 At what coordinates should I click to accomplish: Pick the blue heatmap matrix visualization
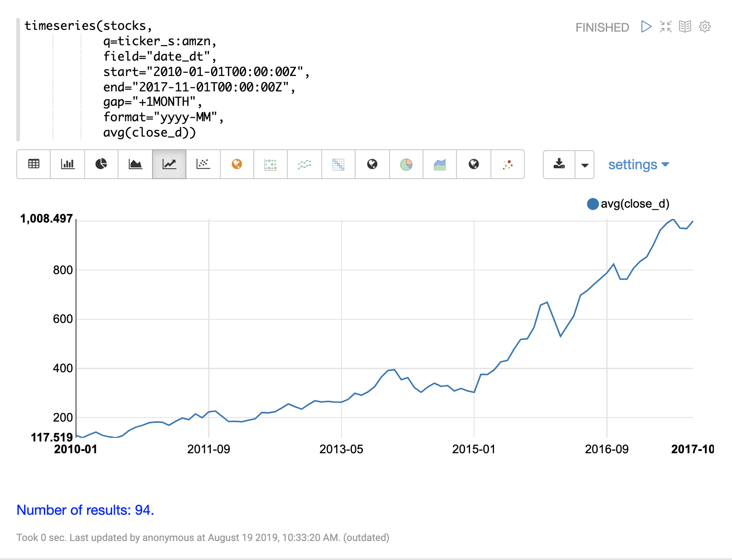click(x=338, y=164)
